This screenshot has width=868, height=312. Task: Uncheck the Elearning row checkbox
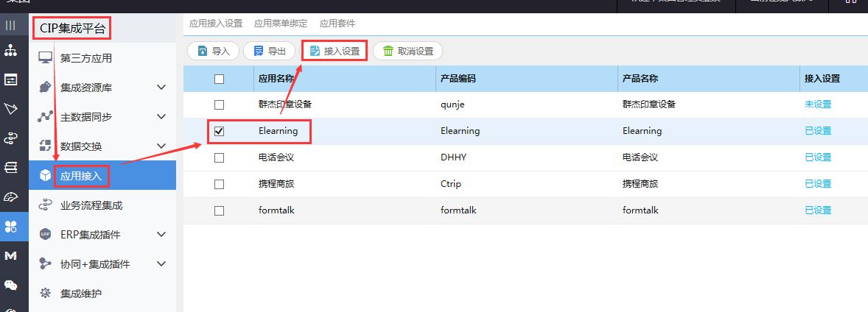220,131
